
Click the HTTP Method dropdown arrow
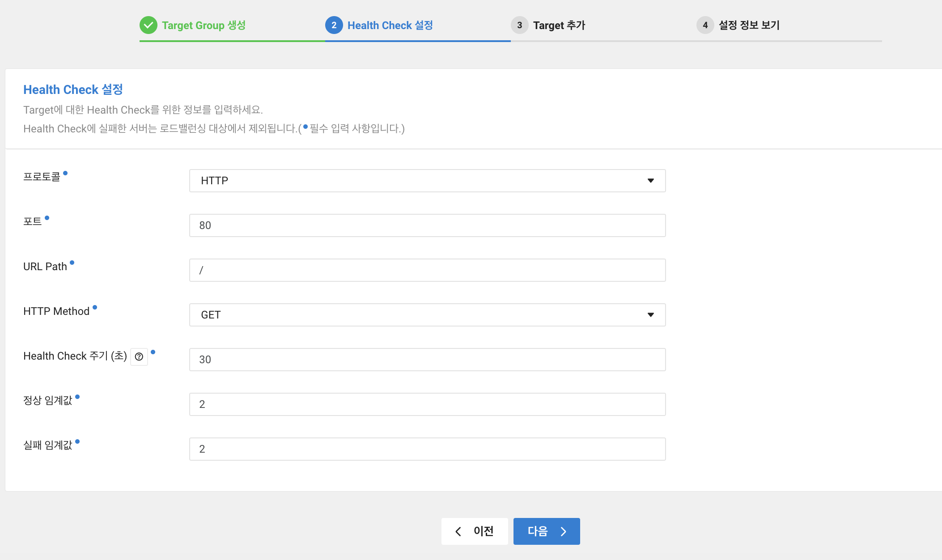(x=651, y=315)
